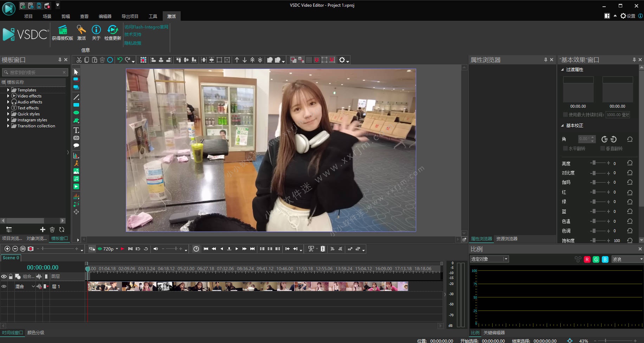644x343 pixels.
Task: Click the privacy policy link
Action: coord(133,43)
